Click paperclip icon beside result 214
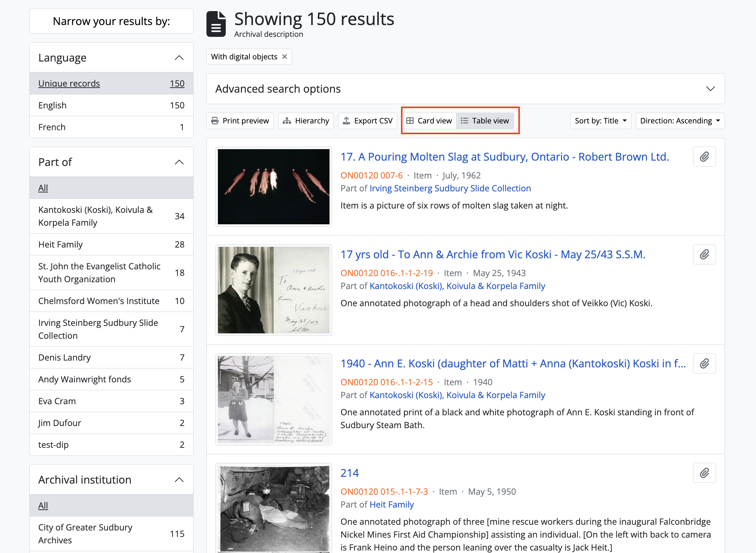 coord(704,473)
